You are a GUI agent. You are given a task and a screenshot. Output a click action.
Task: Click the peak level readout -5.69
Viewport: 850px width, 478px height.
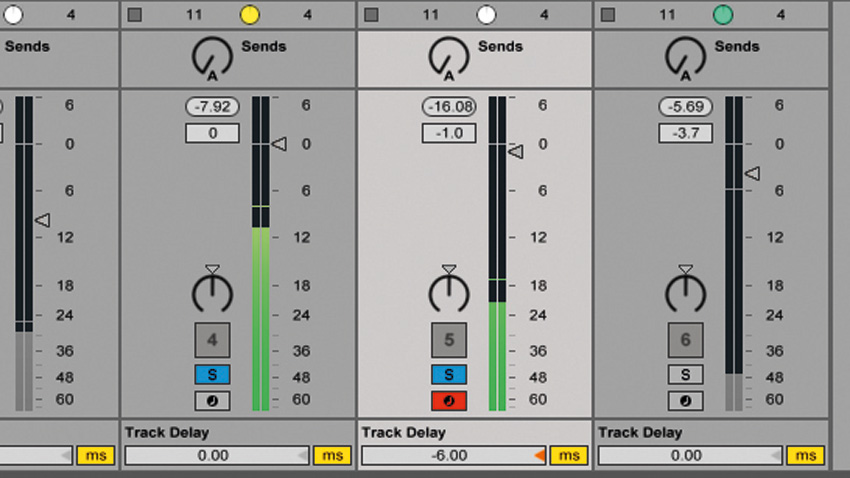pos(686,107)
